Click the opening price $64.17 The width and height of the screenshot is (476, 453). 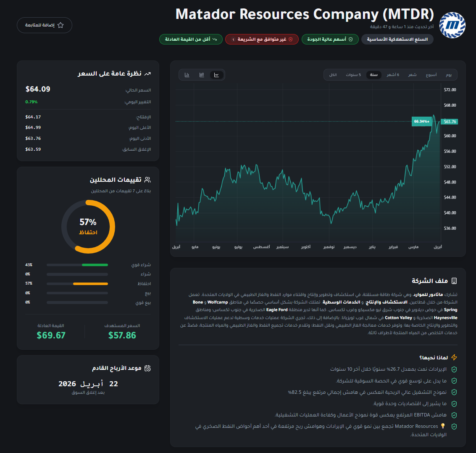33,117
